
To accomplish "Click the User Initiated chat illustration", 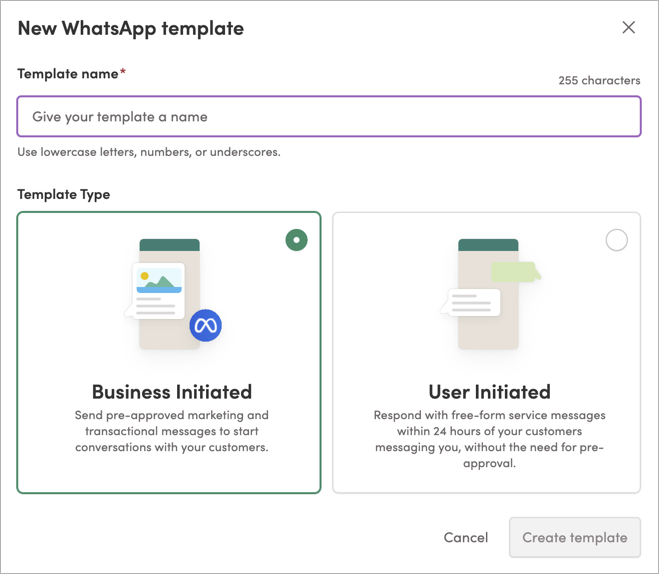I will pos(490,294).
